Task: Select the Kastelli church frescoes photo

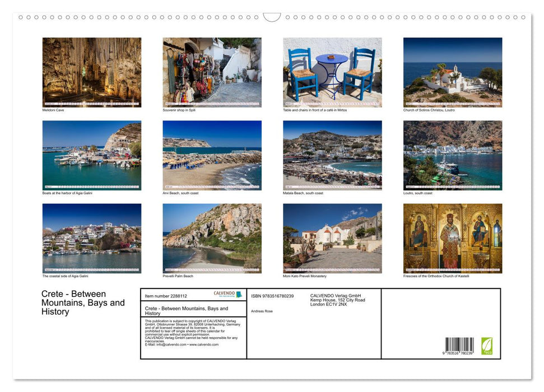Action: coord(453,239)
